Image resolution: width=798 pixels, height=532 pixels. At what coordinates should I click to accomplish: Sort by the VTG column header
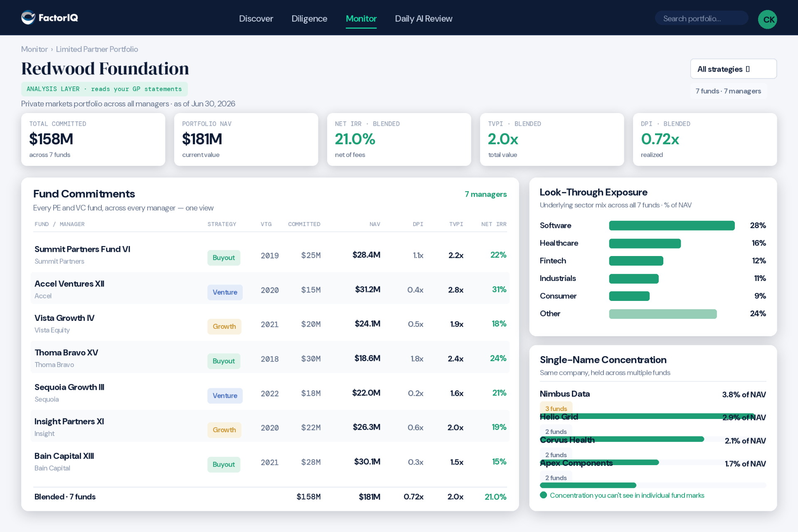point(266,224)
